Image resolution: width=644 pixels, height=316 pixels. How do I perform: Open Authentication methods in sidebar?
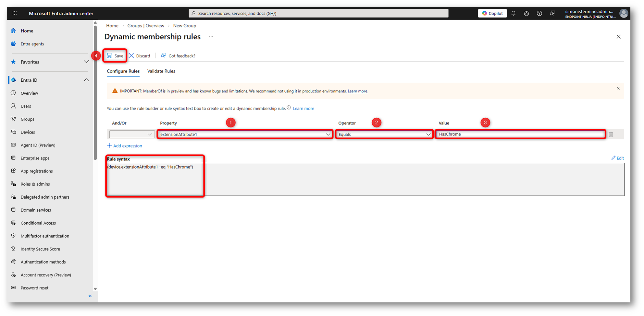(43, 262)
